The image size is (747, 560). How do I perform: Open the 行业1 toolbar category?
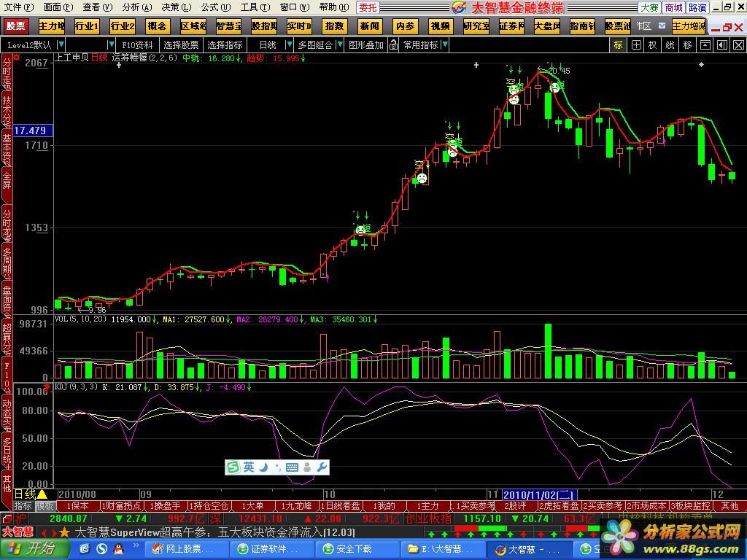tap(87, 26)
